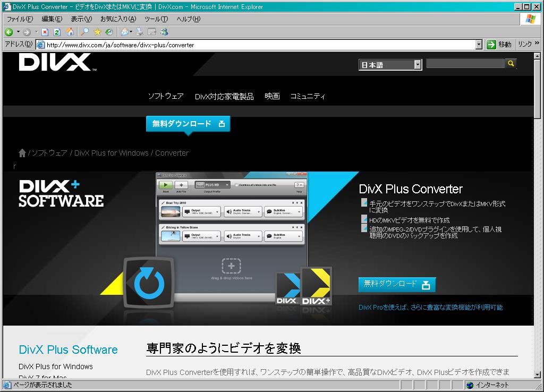Click the green Go arrow icon
Viewport: 544px width, 392px height.
click(x=491, y=45)
